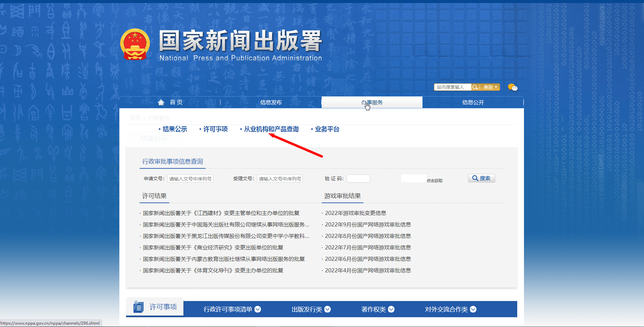Select the 游戏审批结果 section heading
The image size is (644, 327).
click(343, 196)
